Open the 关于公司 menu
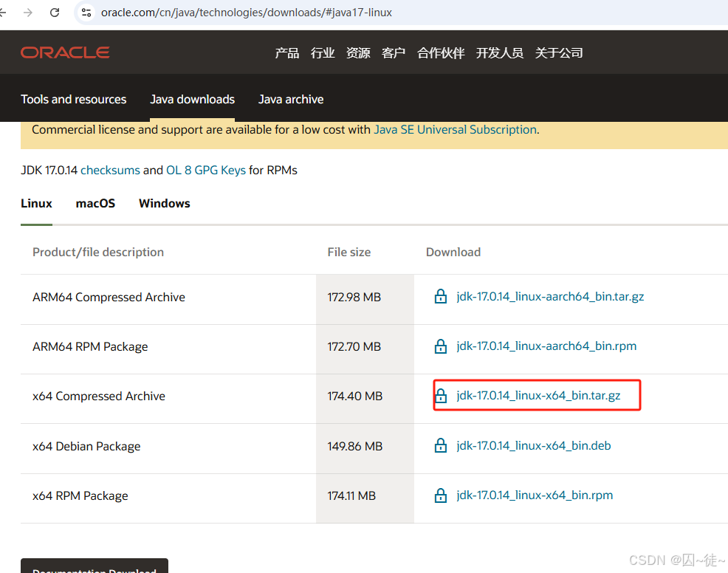The image size is (728, 573). pos(559,53)
